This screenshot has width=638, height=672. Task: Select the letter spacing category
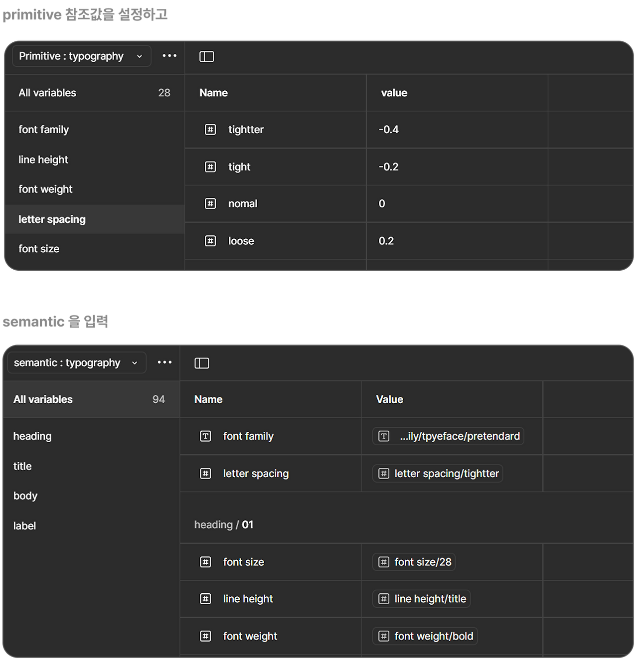point(51,219)
